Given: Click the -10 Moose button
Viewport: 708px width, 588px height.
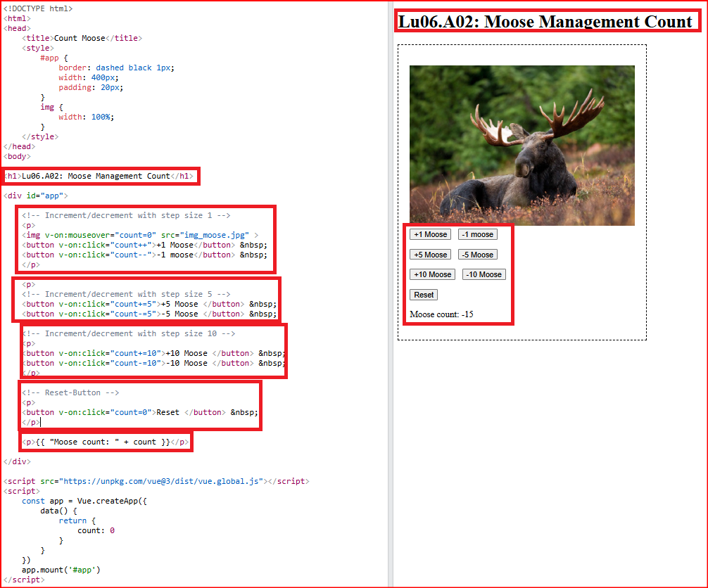Looking at the screenshot, I should click(x=484, y=274).
